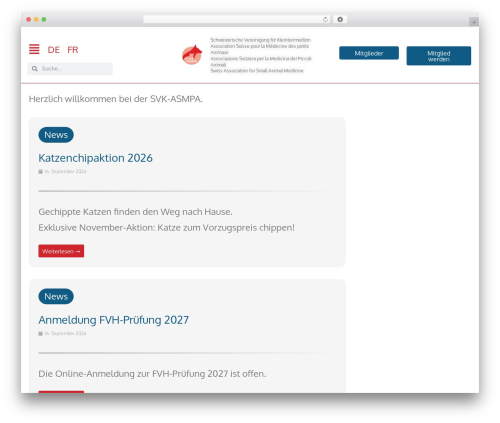Viewport: 500px width, 423px height.
Task: Click the browser address bar
Action: click(x=237, y=20)
